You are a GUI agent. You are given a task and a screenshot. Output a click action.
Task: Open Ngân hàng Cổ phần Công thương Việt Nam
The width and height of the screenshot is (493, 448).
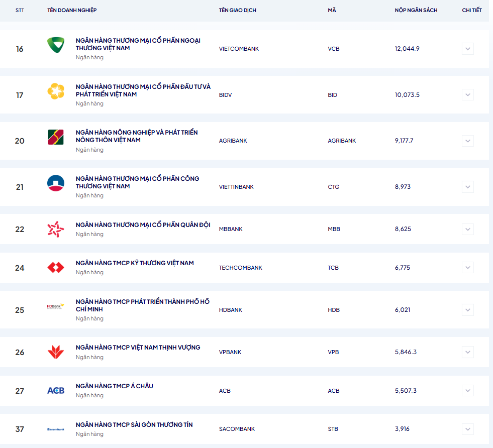tap(137, 182)
